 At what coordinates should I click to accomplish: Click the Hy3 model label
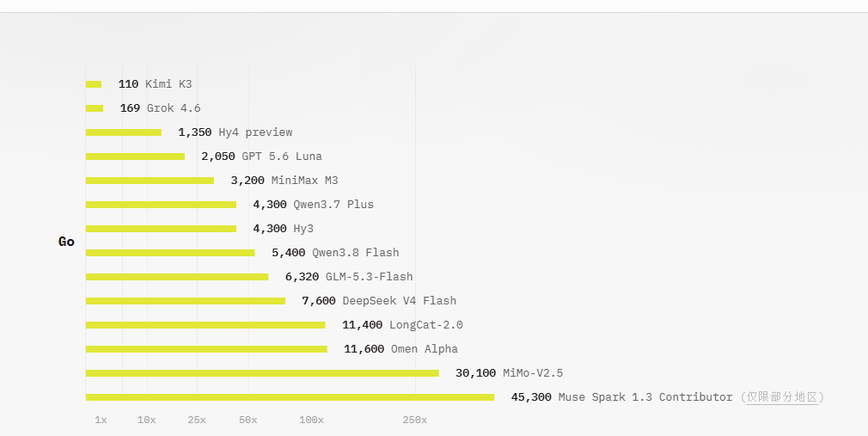point(303,229)
